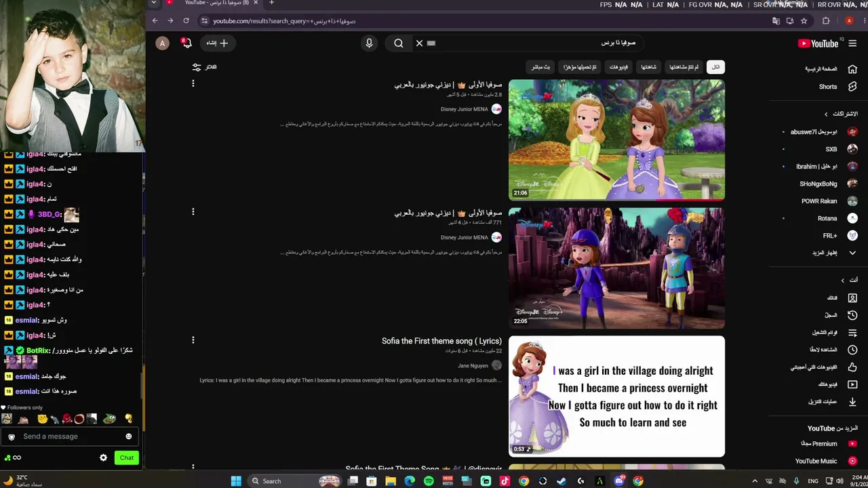Select the 'بث مباشر' filter chip
The height and width of the screenshot is (488, 868).
pyautogui.click(x=541, y=67)
